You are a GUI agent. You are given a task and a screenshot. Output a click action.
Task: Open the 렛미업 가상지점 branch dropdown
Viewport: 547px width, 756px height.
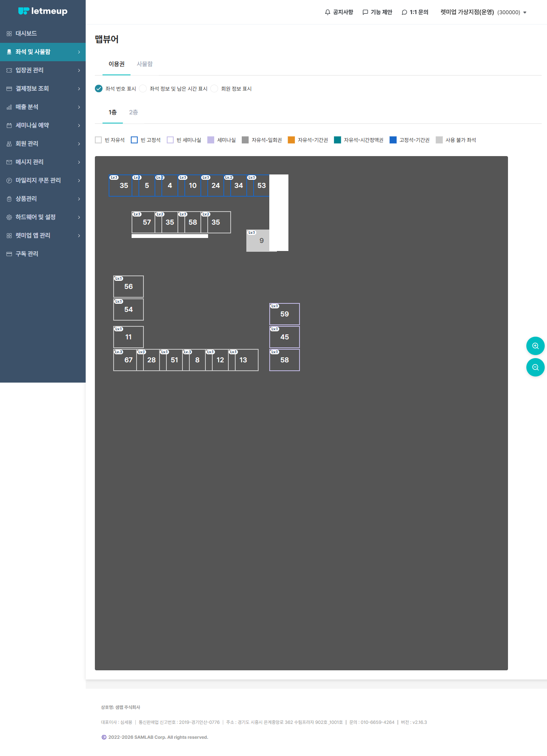(x=484, y=12)
